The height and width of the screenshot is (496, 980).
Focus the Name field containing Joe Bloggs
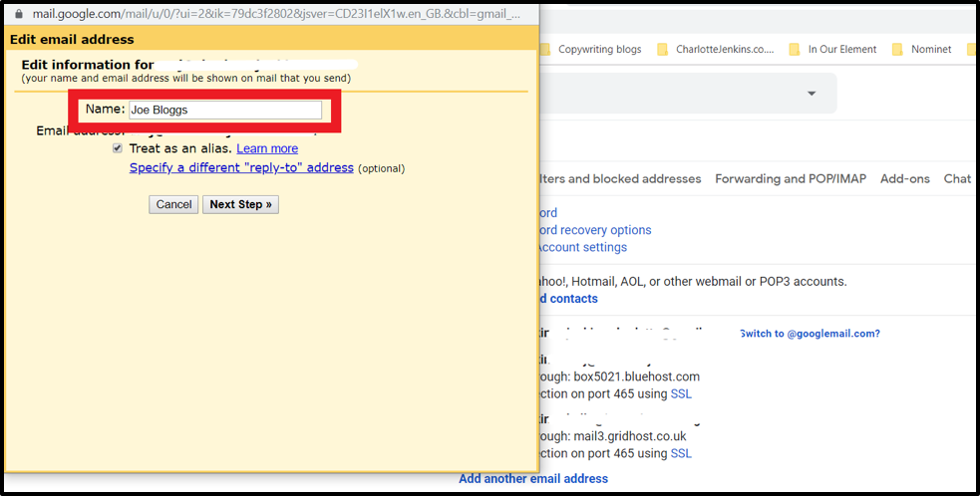(224, 111)
